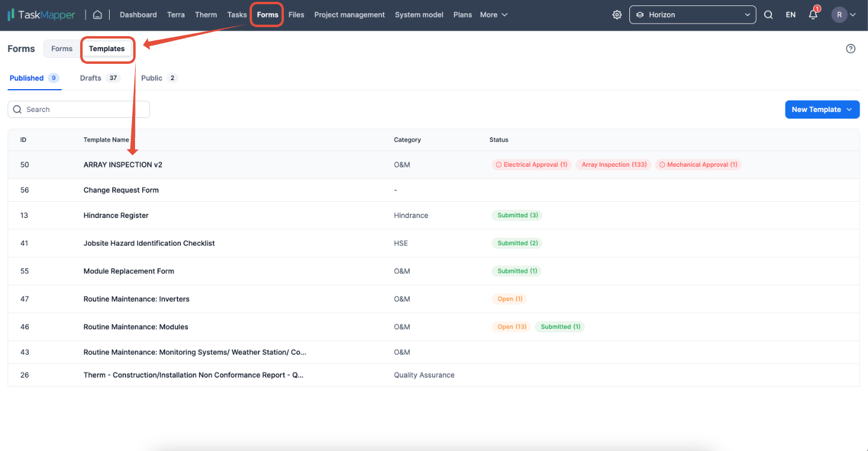Viewport: 868px width, 451px height.
Task: Click the Forms page heading
Action: (21, 49)
